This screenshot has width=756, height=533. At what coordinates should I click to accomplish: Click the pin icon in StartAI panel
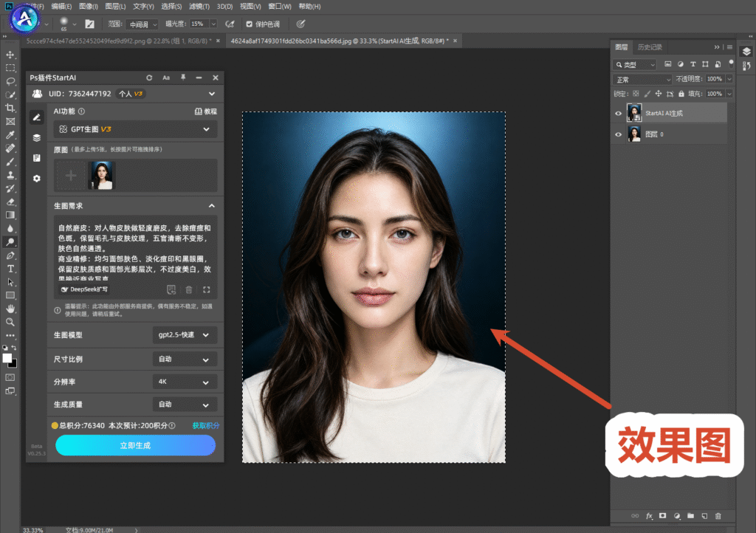click(x=183, y=78)
